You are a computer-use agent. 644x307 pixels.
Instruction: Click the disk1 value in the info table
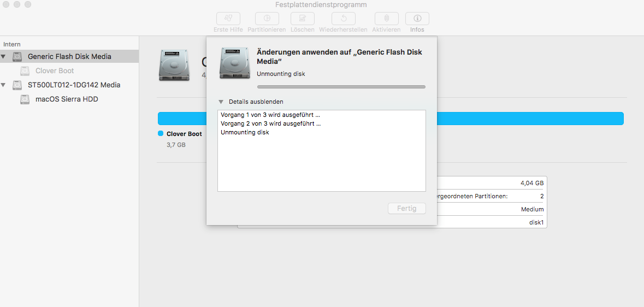tap(536, 222)
